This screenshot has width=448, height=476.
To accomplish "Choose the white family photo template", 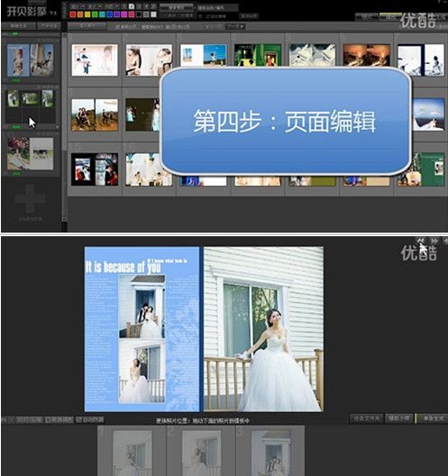I will (x=95, y=59).
